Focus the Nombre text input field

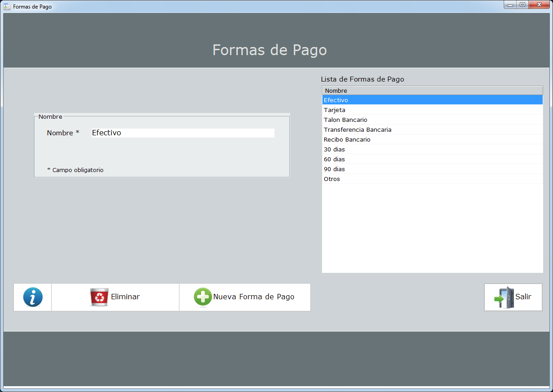(183, 133)
